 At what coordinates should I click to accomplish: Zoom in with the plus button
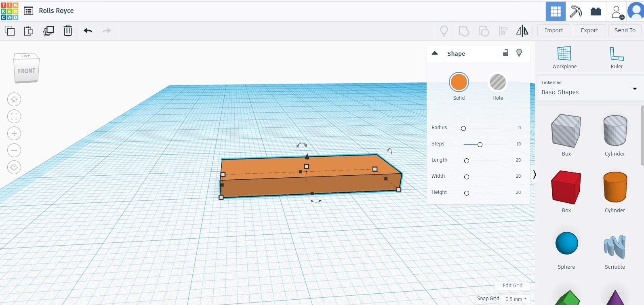(14, 133)
